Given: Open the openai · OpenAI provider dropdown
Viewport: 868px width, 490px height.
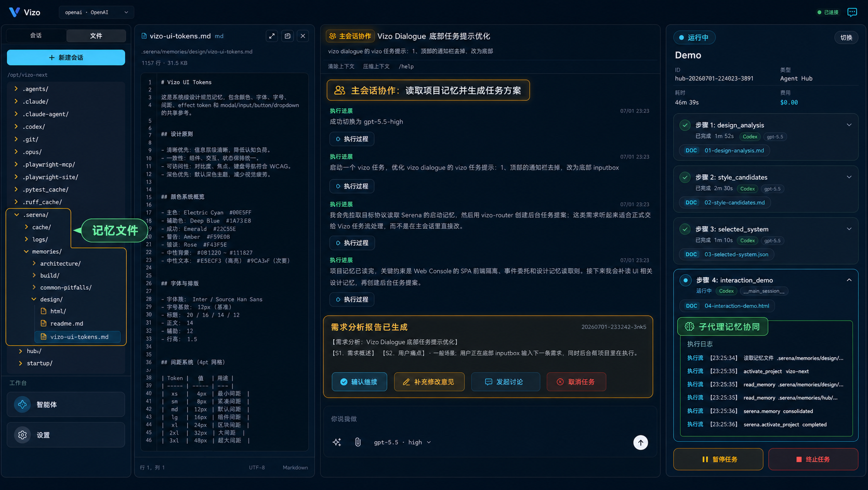Looking at the screenshot, I should click(x=96, y=12).
